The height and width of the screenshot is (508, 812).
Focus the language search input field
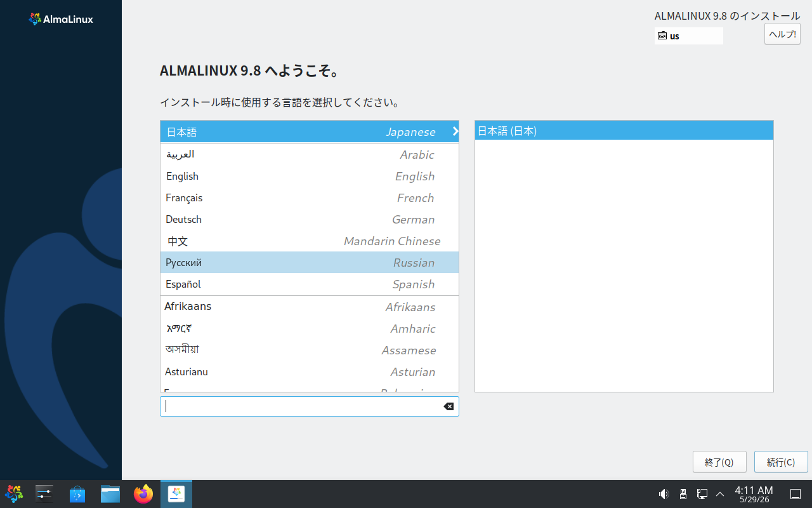pos(301,406)
